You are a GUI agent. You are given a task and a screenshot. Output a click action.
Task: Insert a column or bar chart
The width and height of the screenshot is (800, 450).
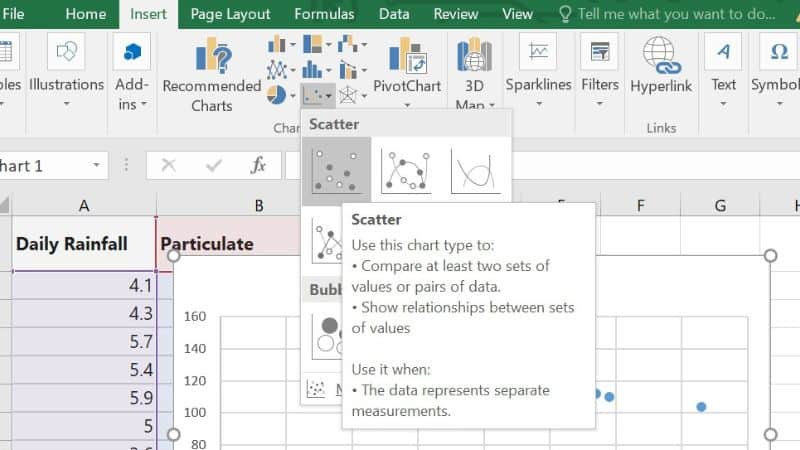tap(277, 44)
